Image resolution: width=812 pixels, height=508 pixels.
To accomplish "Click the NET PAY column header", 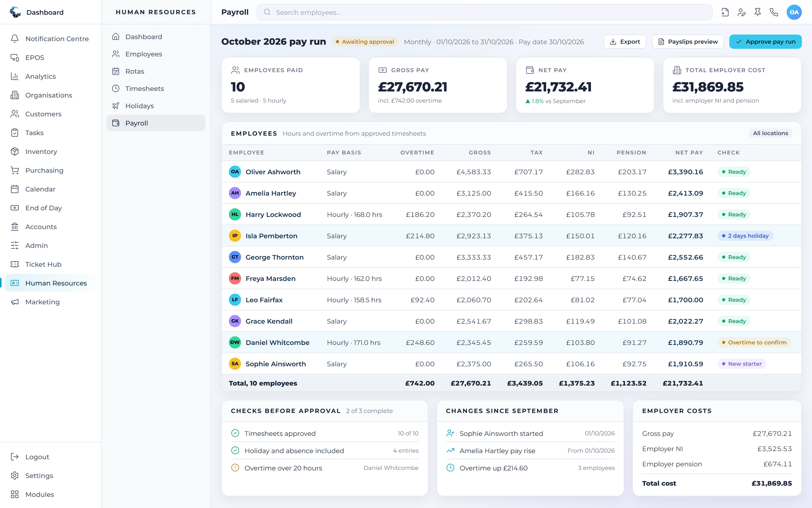I will [689, 153].
